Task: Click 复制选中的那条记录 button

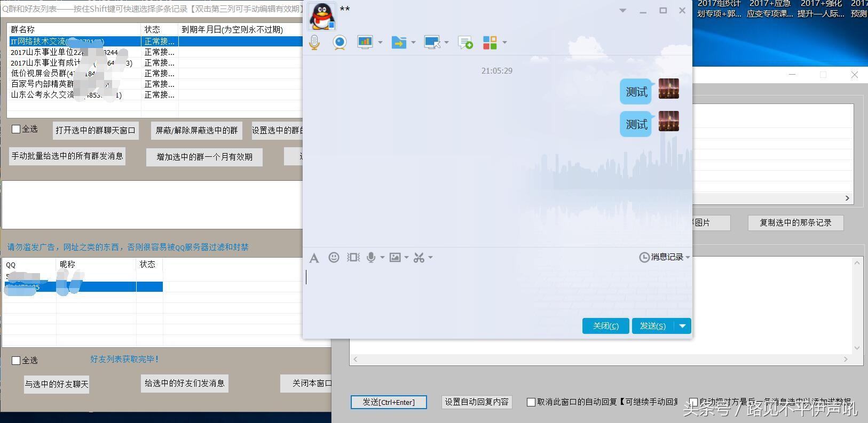Action: [x=795, y=222]
